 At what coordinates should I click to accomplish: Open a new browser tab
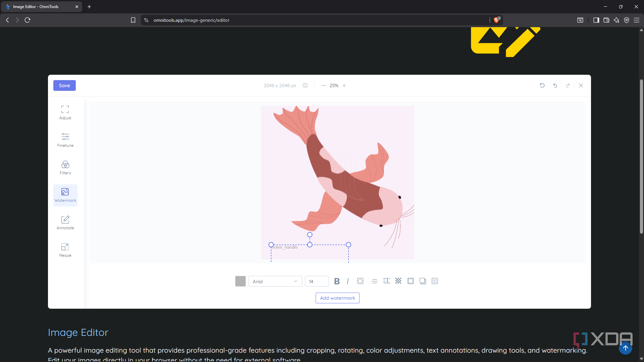click(89, 7)
